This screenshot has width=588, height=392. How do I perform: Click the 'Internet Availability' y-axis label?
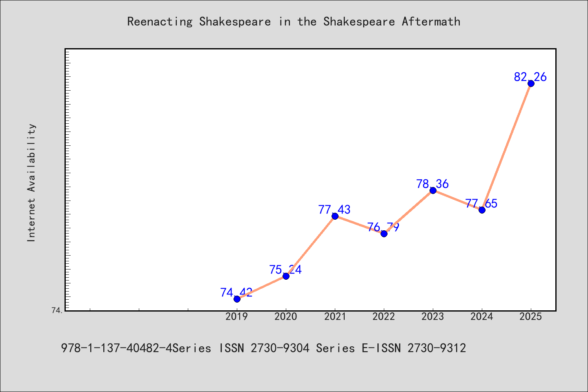31,183
